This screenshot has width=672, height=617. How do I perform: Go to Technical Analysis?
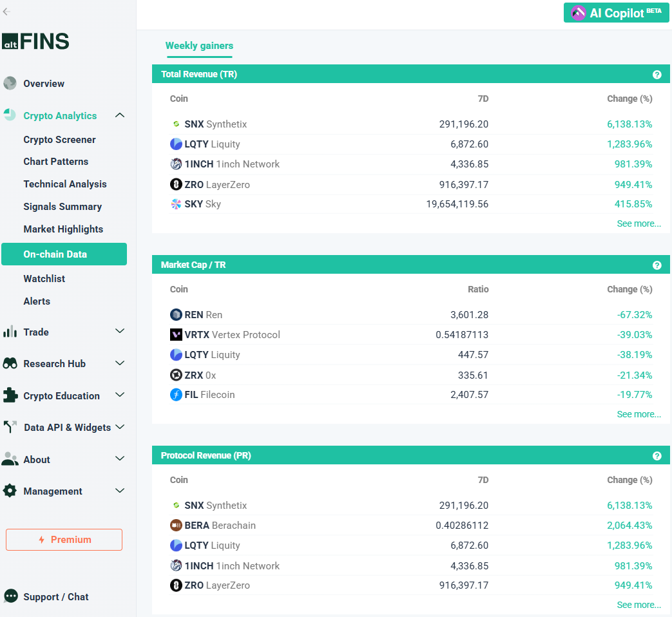point(65,184)
